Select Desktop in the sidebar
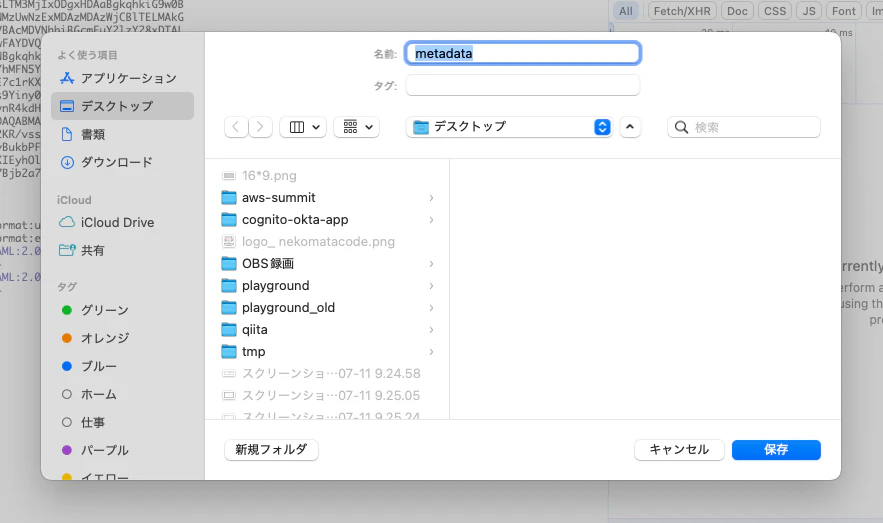This screenshot has width=883, height=523. [122, 106]
